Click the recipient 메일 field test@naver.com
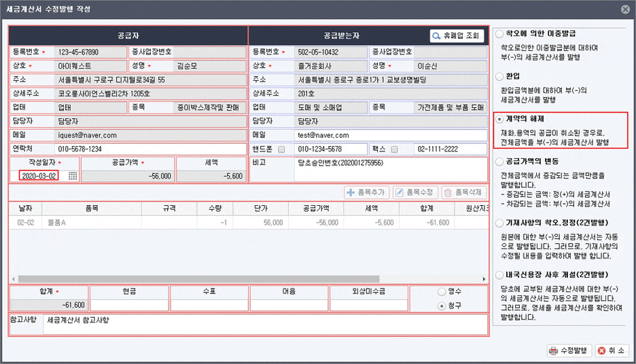The image size is (636, 364). click(391, 135)
